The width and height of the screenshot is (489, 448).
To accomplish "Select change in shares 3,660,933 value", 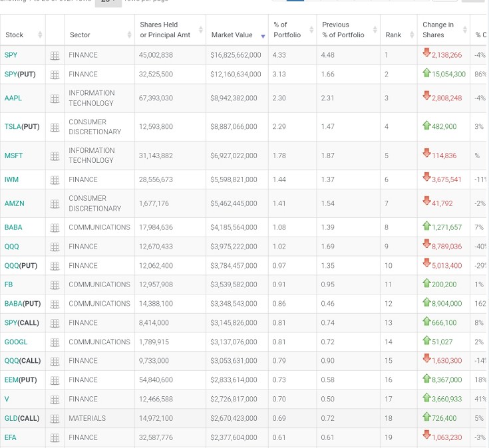I will point(446,399).
